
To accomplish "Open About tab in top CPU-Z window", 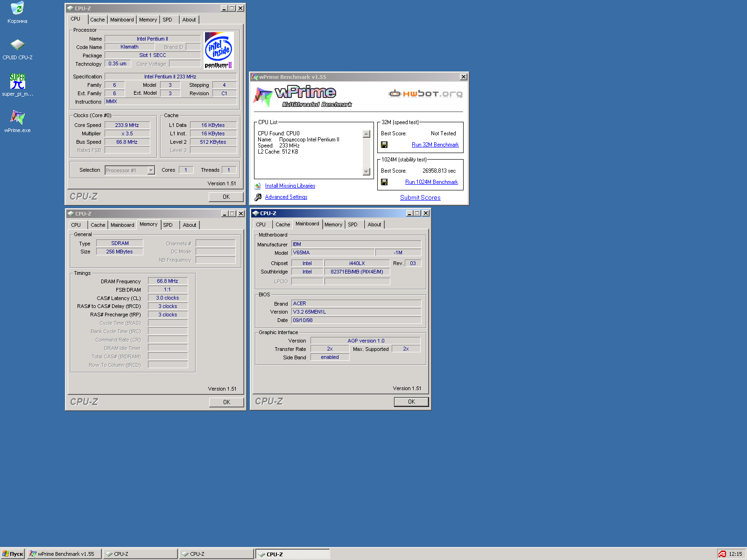I will [x=189, y=20].
